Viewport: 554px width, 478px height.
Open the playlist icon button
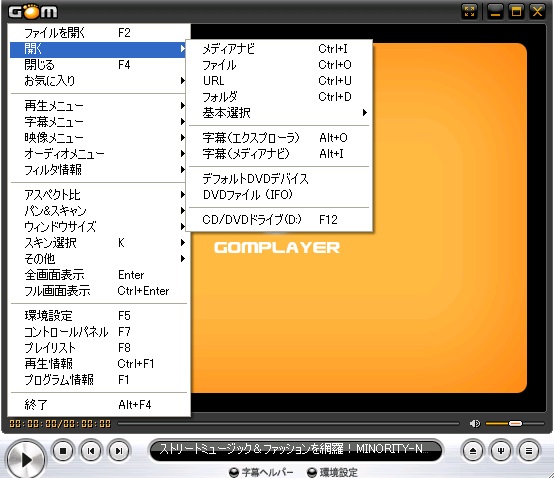click(529, 451)
